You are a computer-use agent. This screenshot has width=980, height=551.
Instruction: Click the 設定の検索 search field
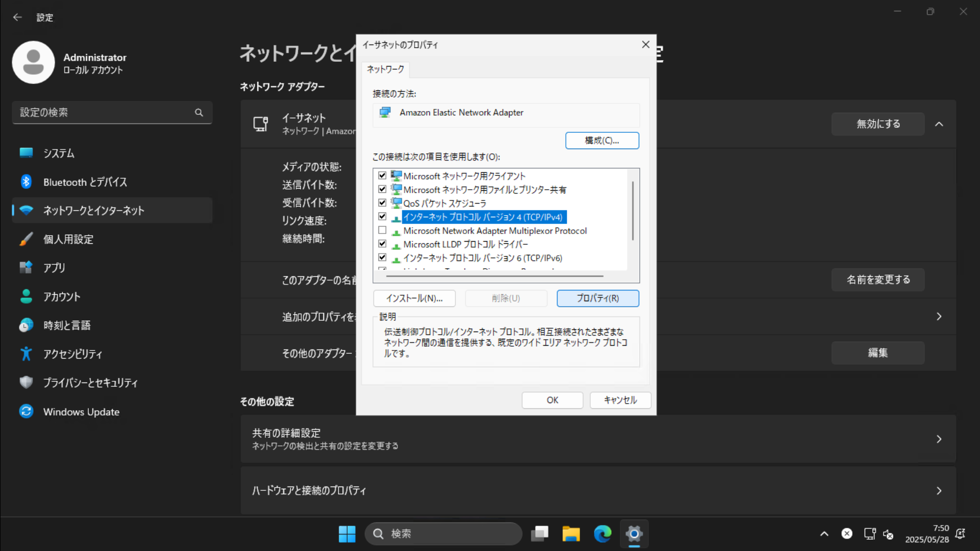click(x=112, y=113)
